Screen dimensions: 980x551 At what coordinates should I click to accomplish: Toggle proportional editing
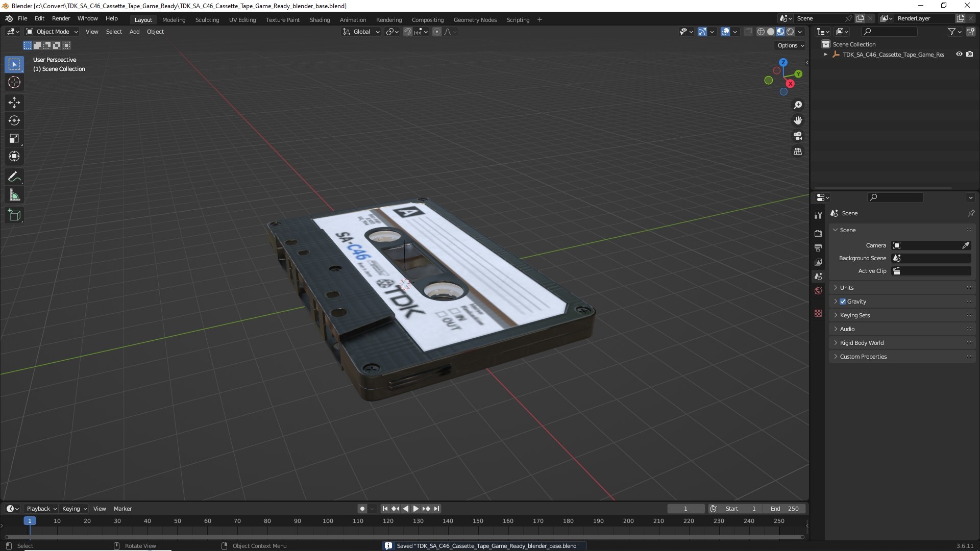[x=436, y=32]
